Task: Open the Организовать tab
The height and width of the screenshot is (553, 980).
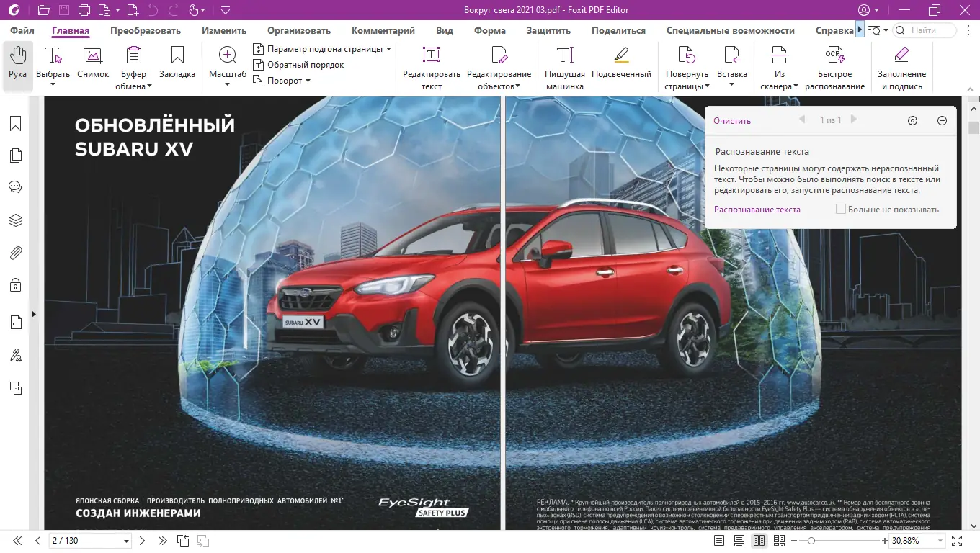Action: 299,30
